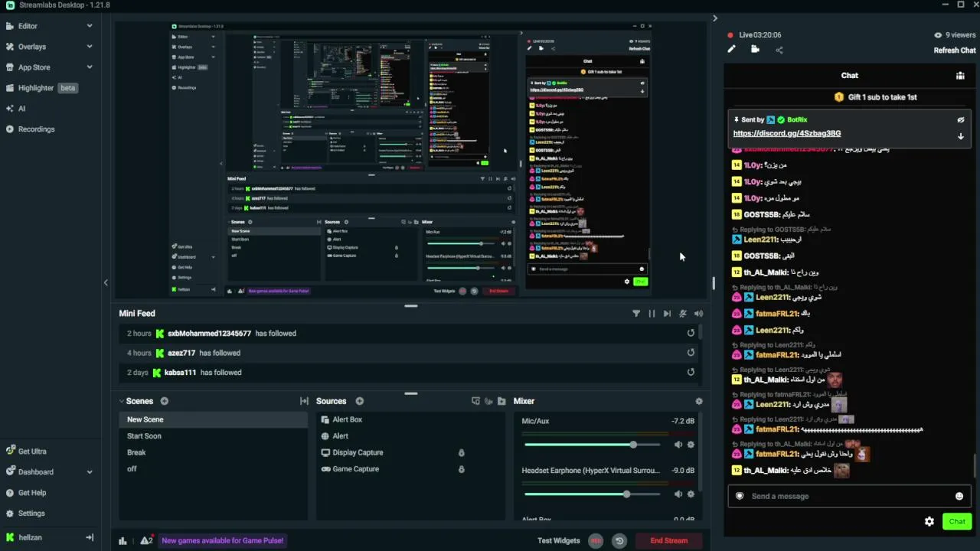
Task: Add a new scene with the plus icon
Action: (x=164, y=401)
